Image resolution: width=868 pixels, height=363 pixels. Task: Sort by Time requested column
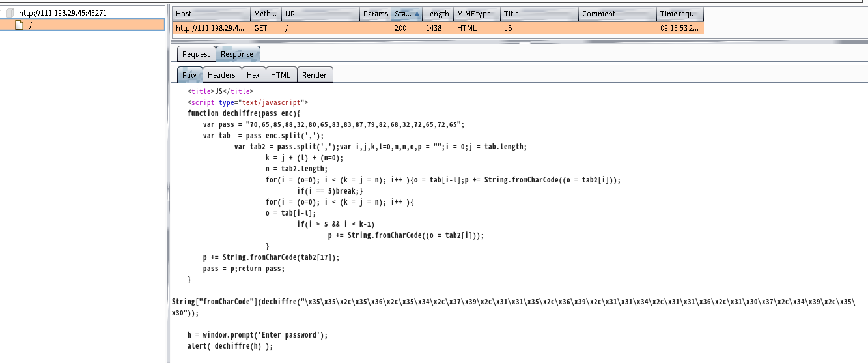coord(679,14)
